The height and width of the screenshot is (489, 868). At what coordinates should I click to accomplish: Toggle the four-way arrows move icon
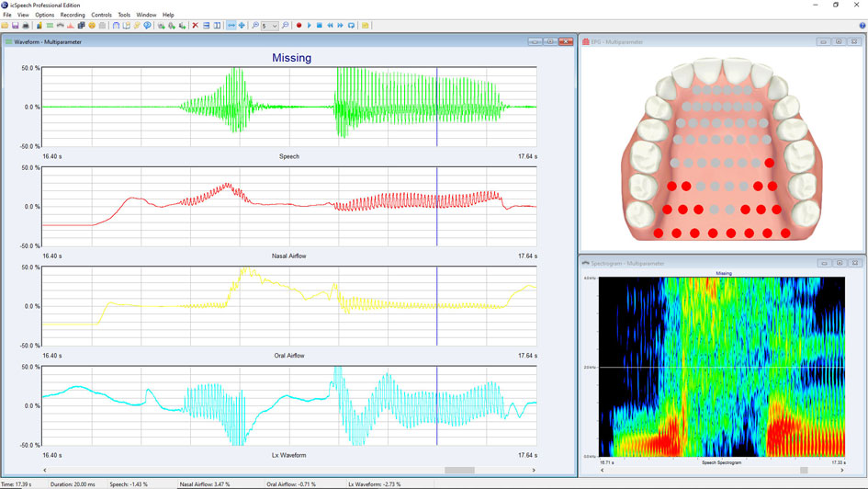click(x=242, y=26)
